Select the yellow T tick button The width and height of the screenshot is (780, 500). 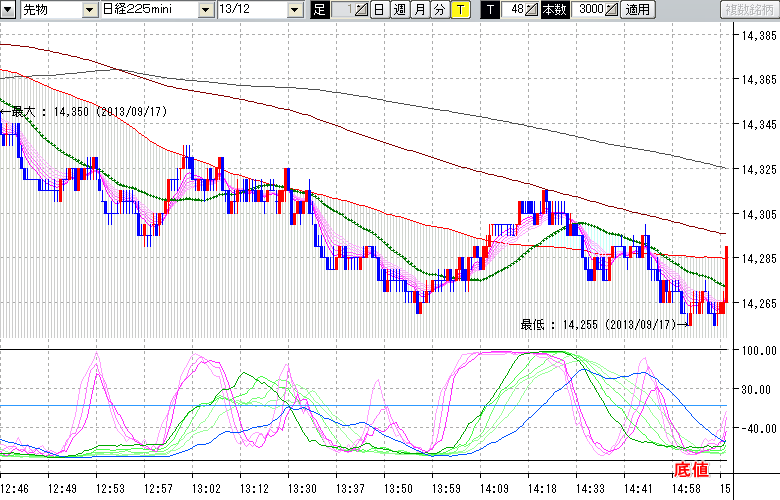coord(459,10)
